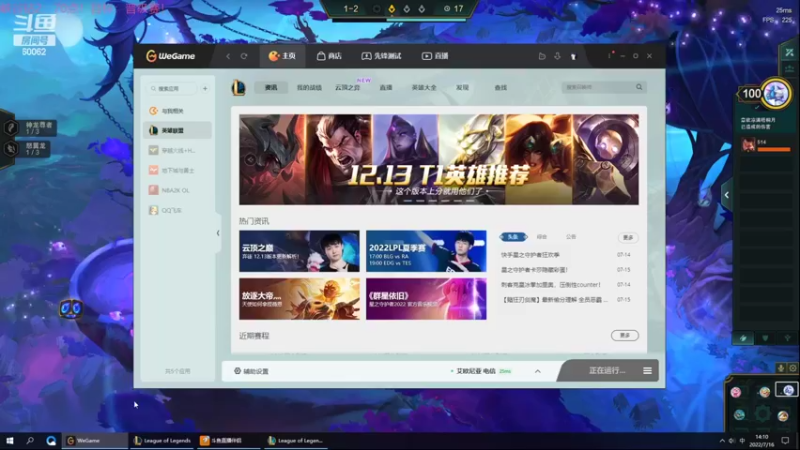Open the downloads arrow icon
Image resolution: width=800 pixels, height=450 pixels.
pos(557,56)
